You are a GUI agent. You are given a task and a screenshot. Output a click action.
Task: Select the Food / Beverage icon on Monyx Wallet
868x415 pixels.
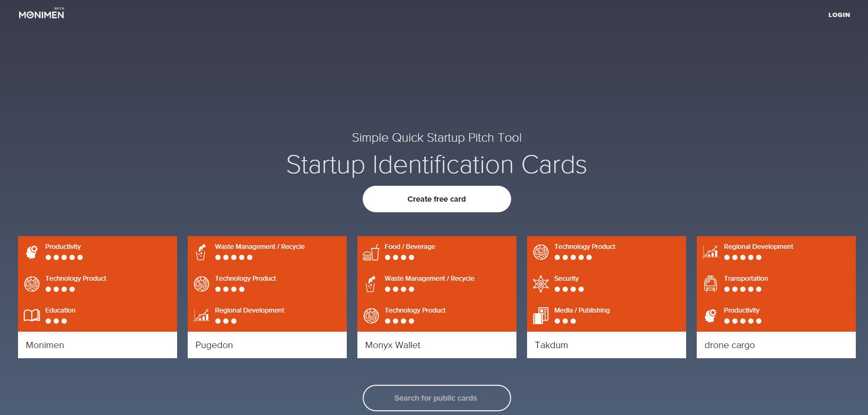pyautogui.click(x=371, y=252)
